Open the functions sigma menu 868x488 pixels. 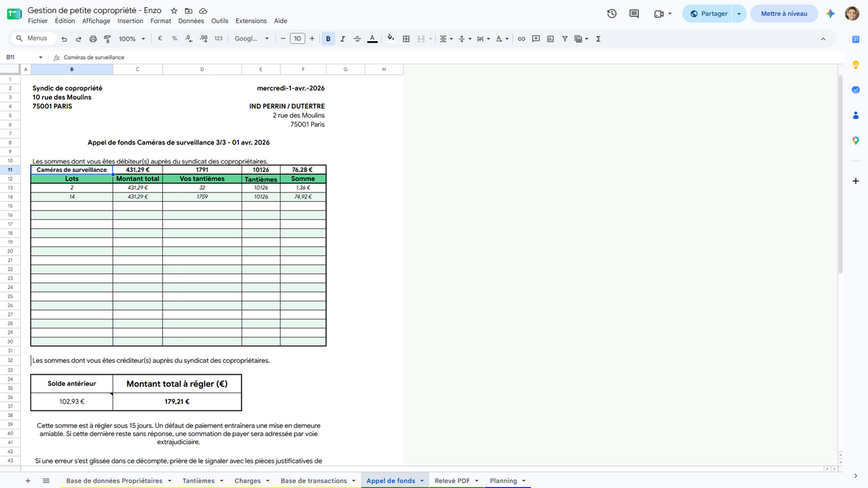coord(599,39)
